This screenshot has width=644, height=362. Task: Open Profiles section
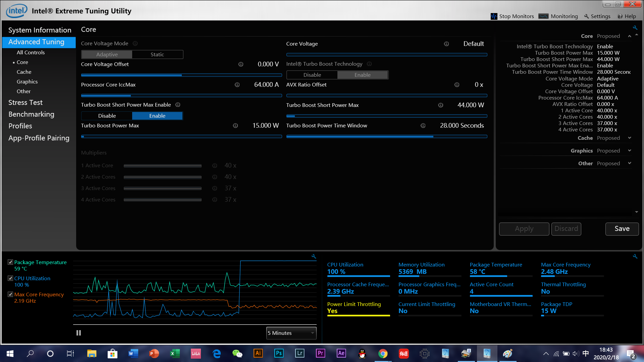(x=20, y=126)
